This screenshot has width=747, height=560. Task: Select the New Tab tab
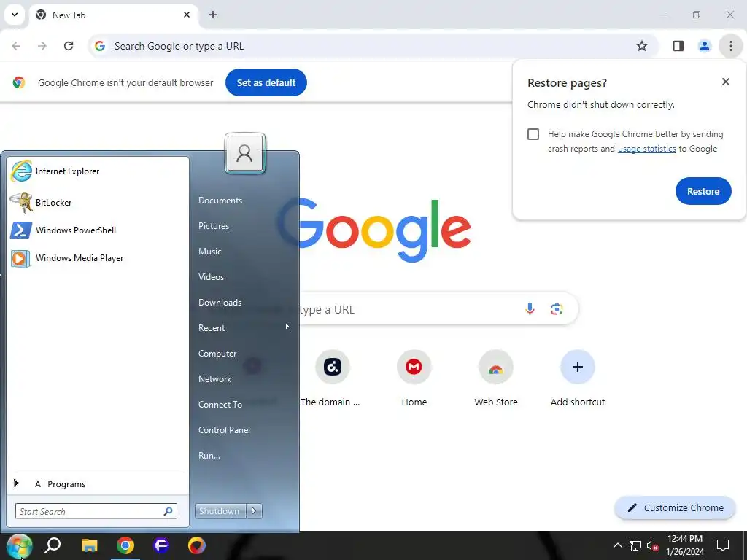coord(115,15)
